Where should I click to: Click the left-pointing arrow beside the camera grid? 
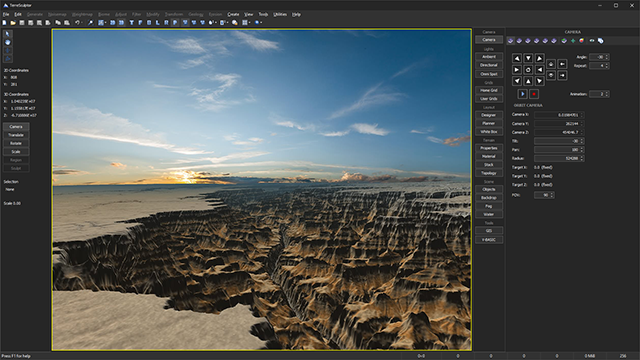(x=562, y=64)
